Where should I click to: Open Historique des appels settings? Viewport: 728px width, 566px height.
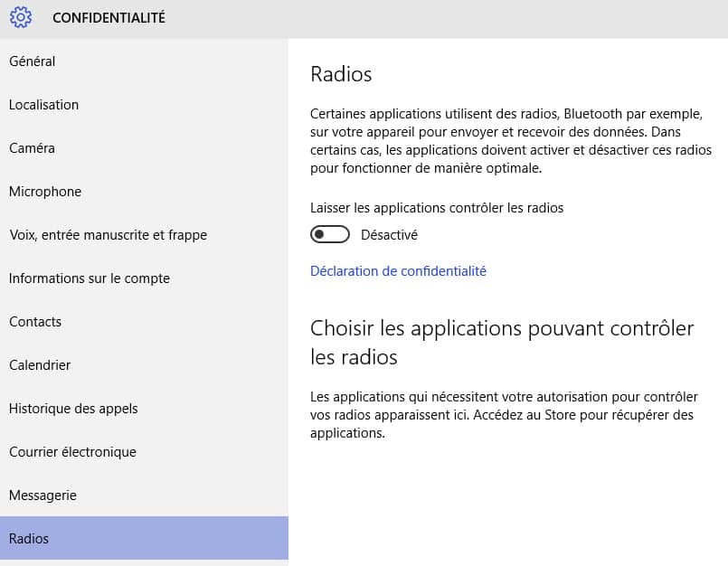click(144, 409)
